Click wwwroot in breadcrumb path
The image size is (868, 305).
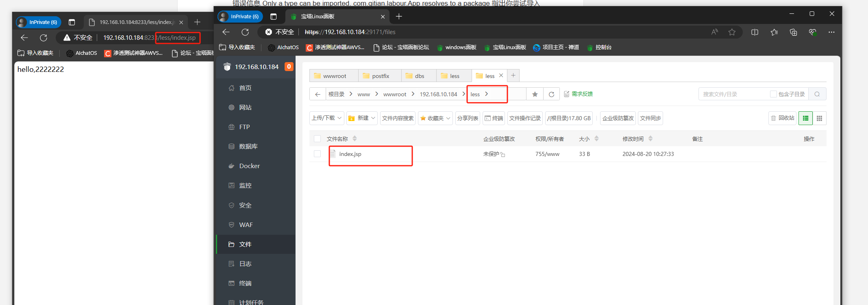(394, 94)
